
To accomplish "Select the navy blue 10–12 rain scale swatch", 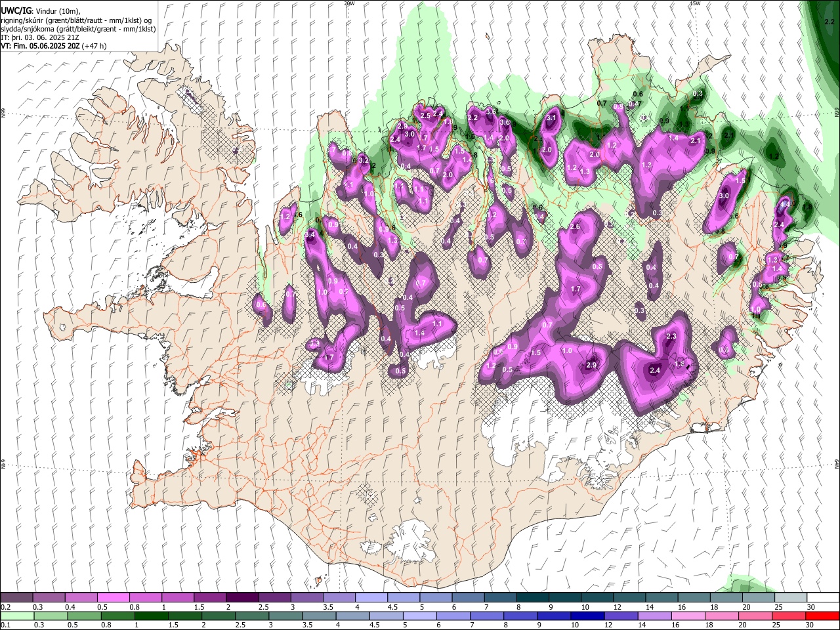I will pos(587,616).
